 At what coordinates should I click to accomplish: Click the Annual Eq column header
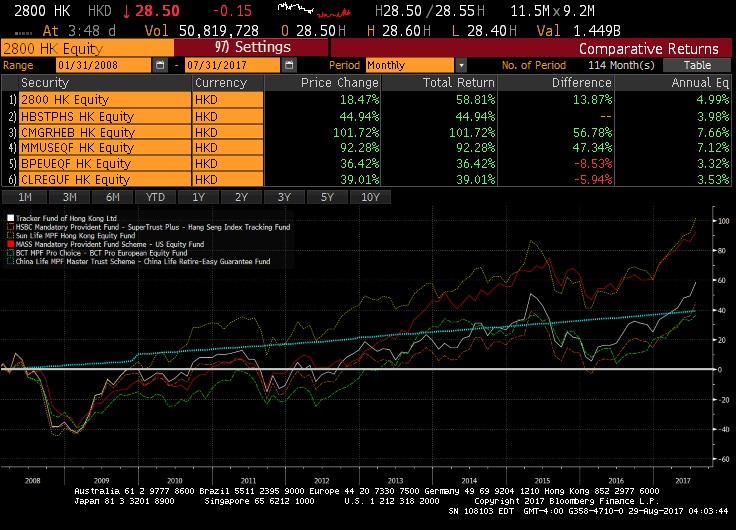coord(673,83)
